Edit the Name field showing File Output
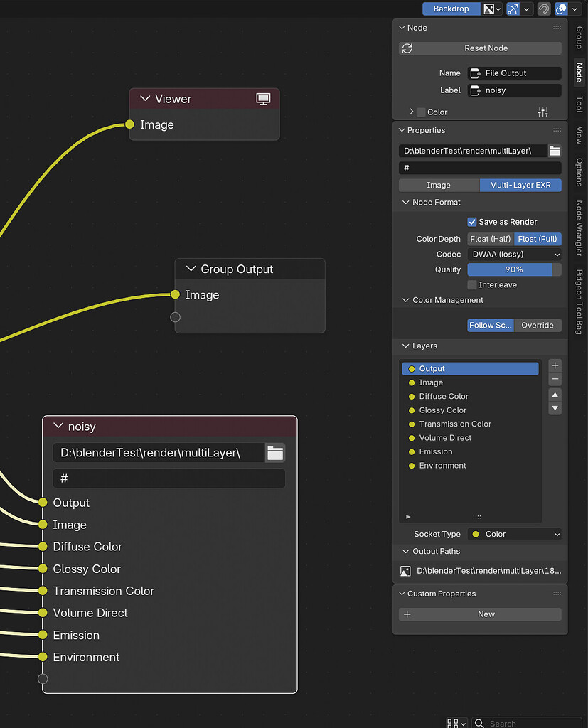This screenshot has height=728, width=588. click(x=514, y=73)
